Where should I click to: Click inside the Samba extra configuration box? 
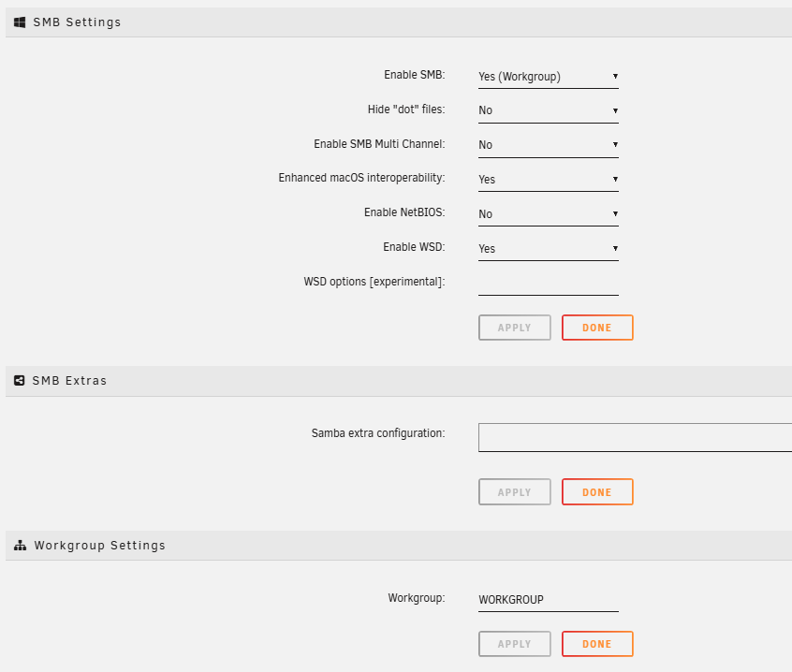(634, 437)
